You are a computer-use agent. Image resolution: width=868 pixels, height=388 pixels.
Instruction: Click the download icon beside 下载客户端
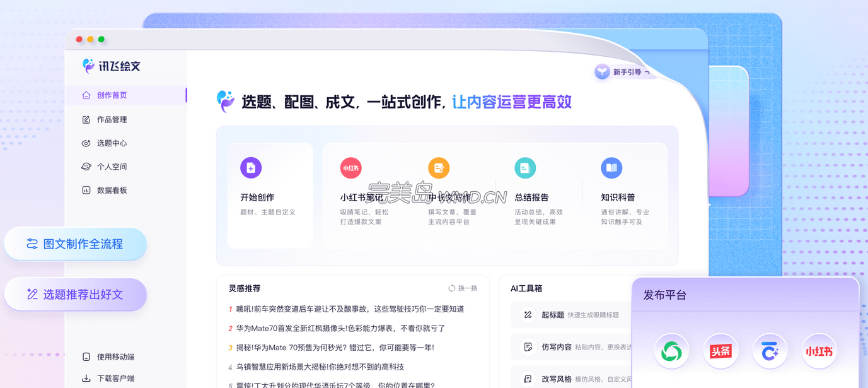coord(86,378)
